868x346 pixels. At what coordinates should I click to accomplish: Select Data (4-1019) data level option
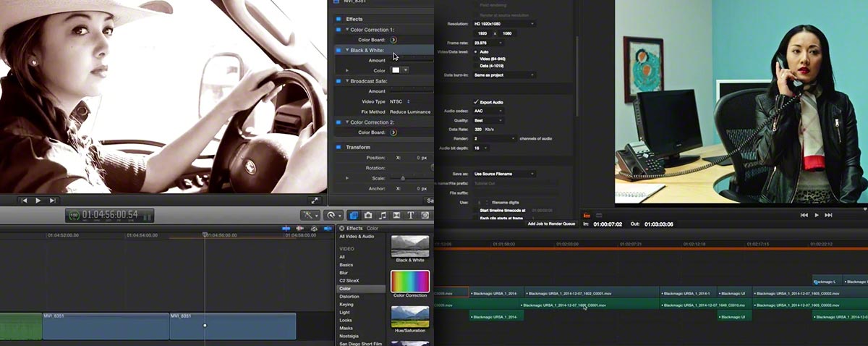(476, 66)
